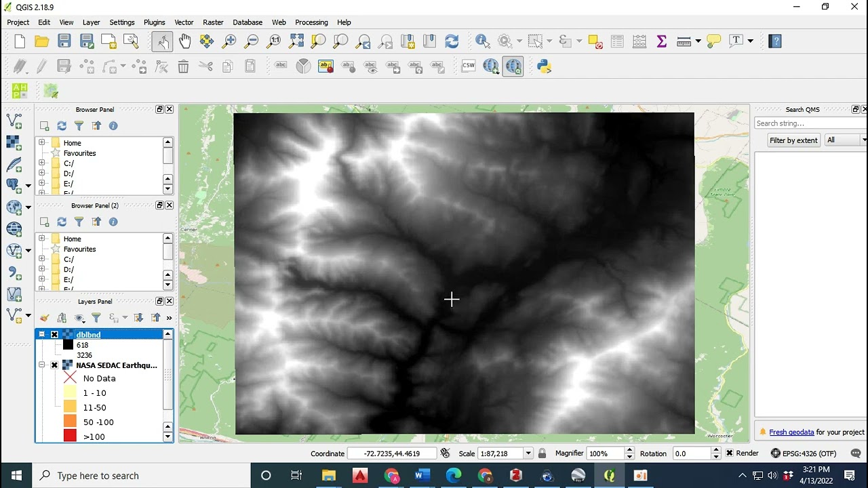
Task: Open the Scale dropdown
Action: pyautogui.click(x=528, y=453)
